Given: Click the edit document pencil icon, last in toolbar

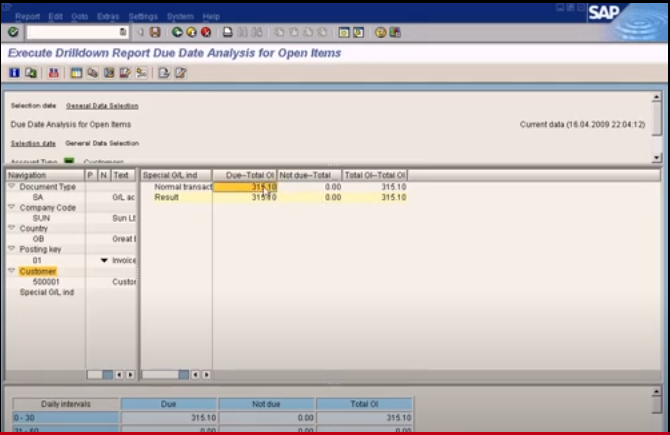Looking at the screenshot, I should pos(181,73).
